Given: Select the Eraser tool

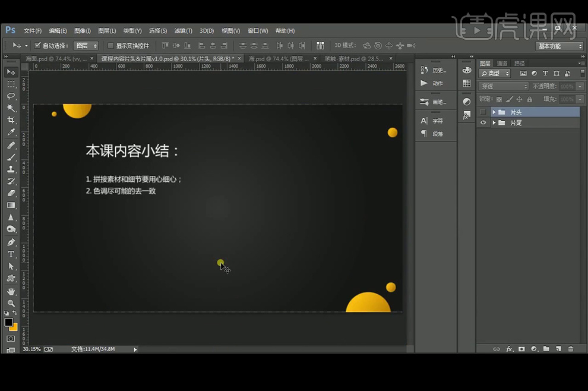Looking at the screenshot, I should click(x=11, y=193).
